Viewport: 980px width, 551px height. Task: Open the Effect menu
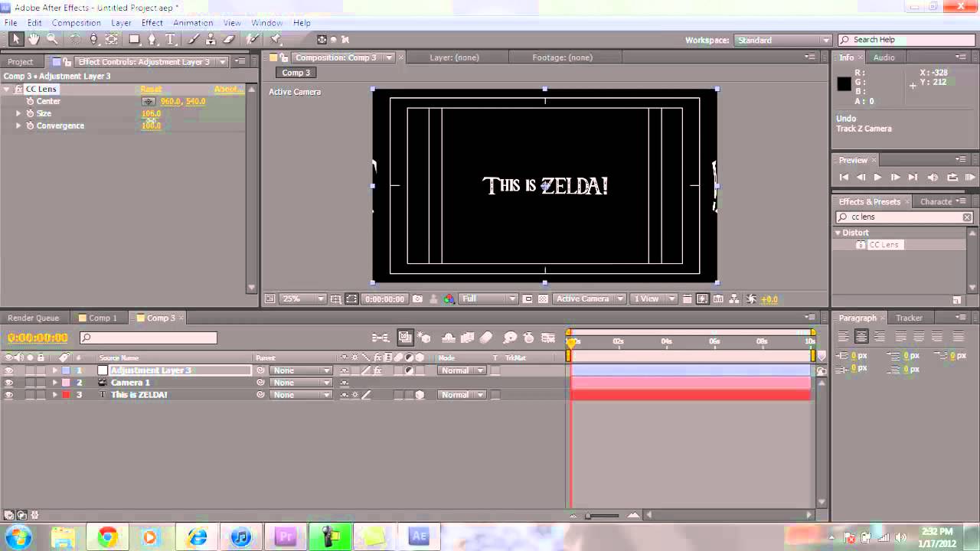coord(152,23)
